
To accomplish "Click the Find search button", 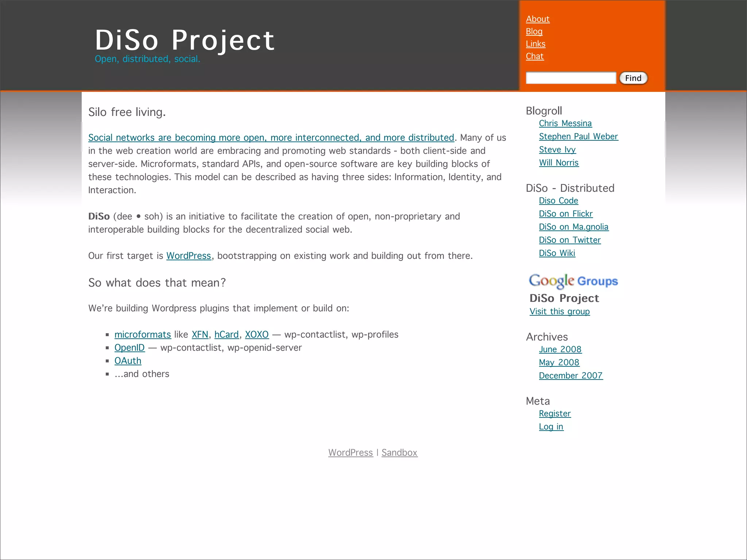I will click(633, 78).
